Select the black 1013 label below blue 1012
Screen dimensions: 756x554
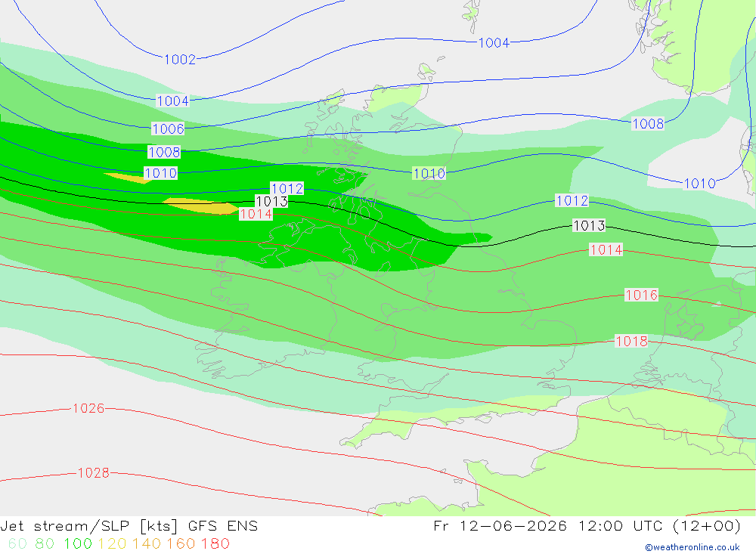[x=589, y=225]
